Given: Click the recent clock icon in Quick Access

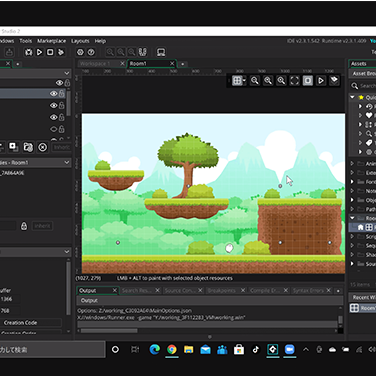Looking at the screenshot, I should click(369, 106).
